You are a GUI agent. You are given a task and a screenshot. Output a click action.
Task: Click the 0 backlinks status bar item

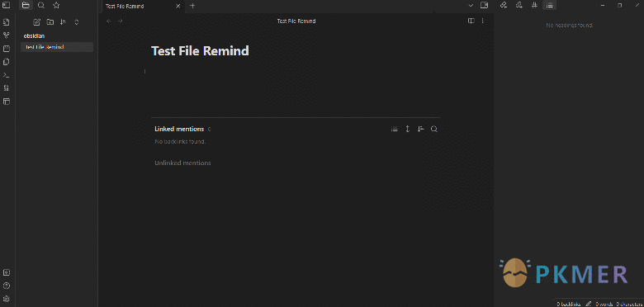pyautogui.click(x=568, y=304)
